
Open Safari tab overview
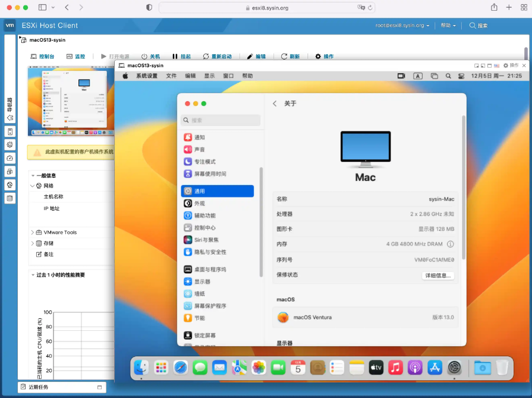click(524, 8)
